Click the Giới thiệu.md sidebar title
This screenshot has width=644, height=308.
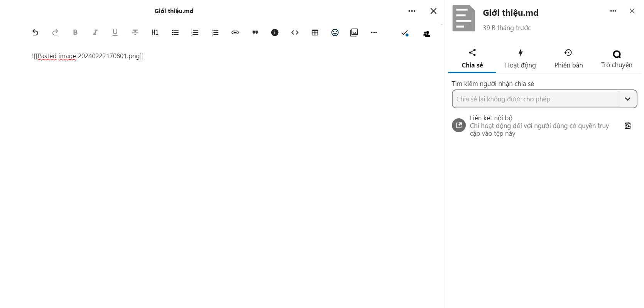(510, 13)
